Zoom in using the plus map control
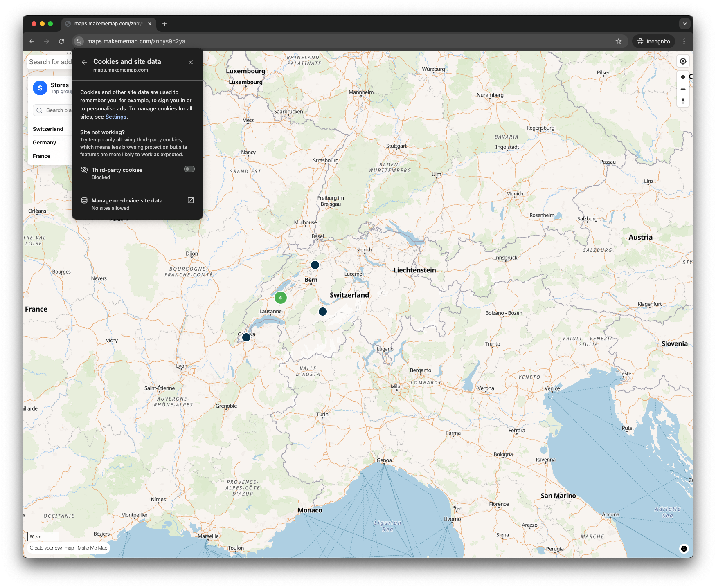Viewport: 716px width, 588px height. (x=683, y=77)
